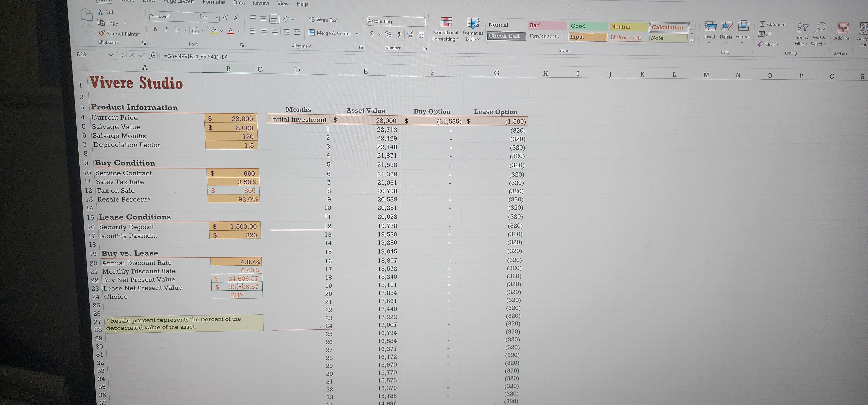Toggle Bold formatting

[155, 29]
